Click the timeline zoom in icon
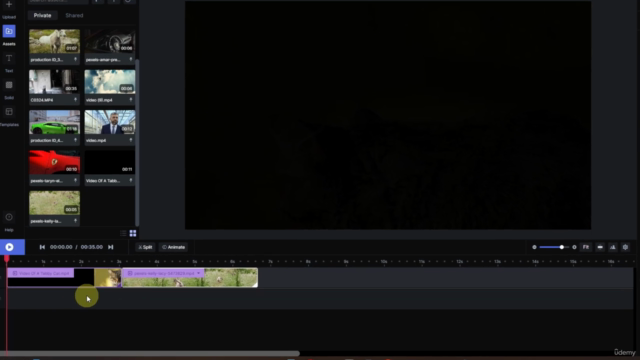 pyautogui.click(x=574, y=247)
